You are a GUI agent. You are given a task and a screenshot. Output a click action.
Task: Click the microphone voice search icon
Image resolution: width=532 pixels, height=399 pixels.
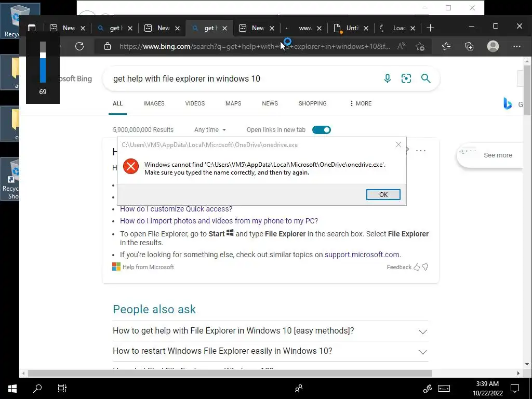coord(387,79)
